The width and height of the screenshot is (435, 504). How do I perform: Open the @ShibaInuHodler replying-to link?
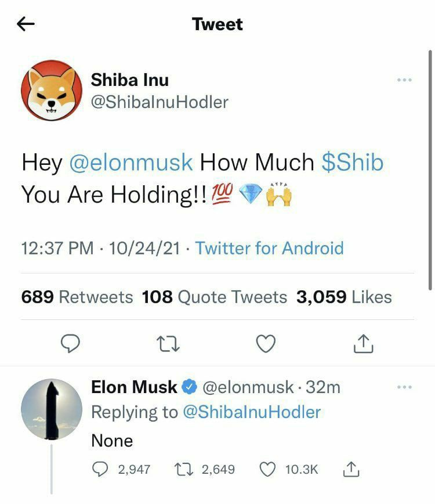pos(252,412)
